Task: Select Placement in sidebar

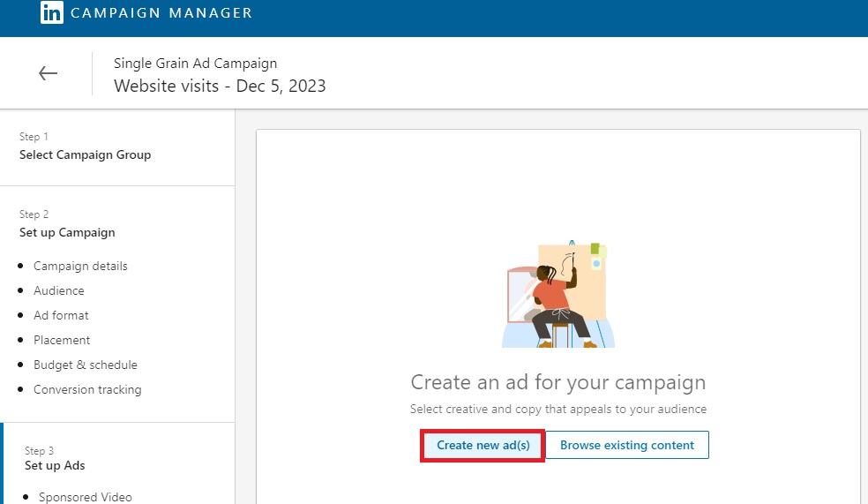Action: point(62,340)
